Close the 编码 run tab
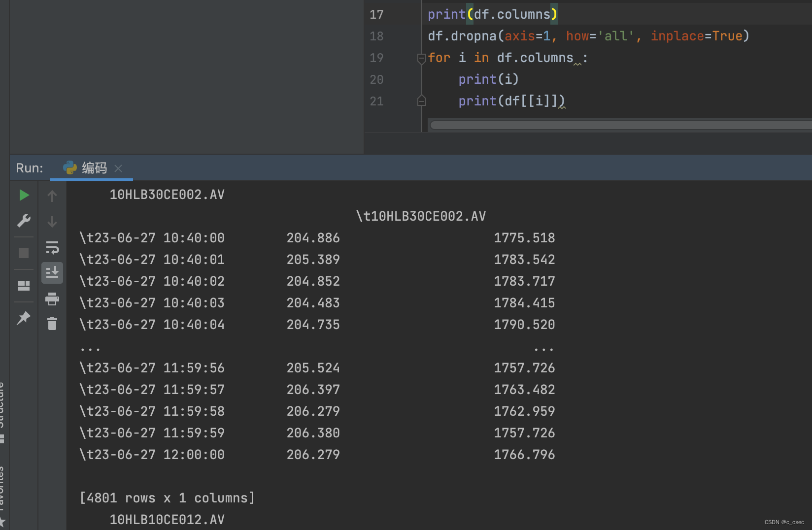The width and height of the screenshot is (812, 530). coord(118,168)
